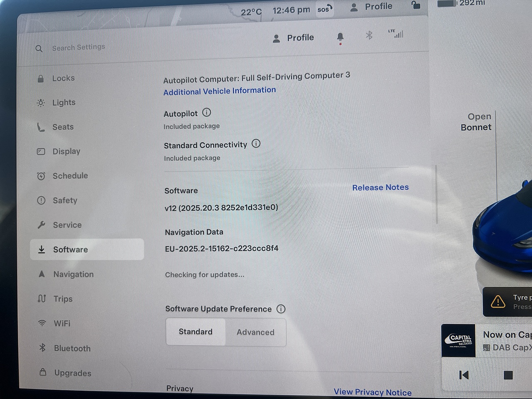Tap the Bluetooth icon in settings header
Screen dimensions: 532x399
coord(369,35)
